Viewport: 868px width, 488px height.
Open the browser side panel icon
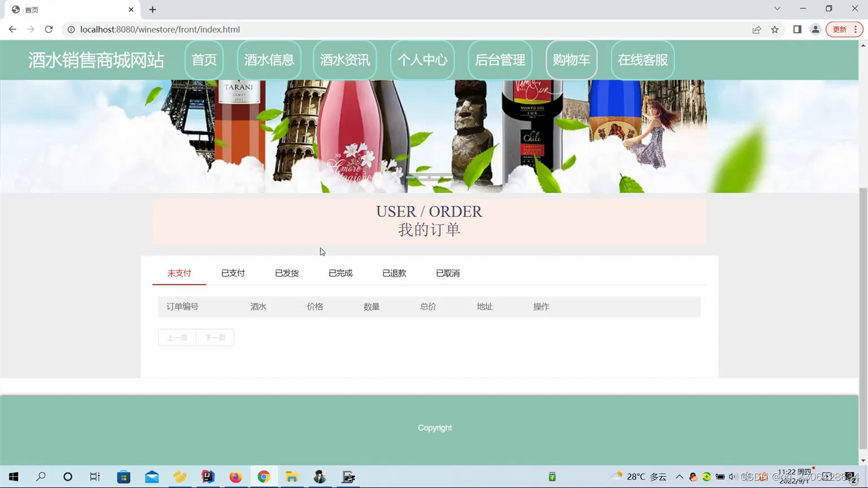(x=797, y=29)
